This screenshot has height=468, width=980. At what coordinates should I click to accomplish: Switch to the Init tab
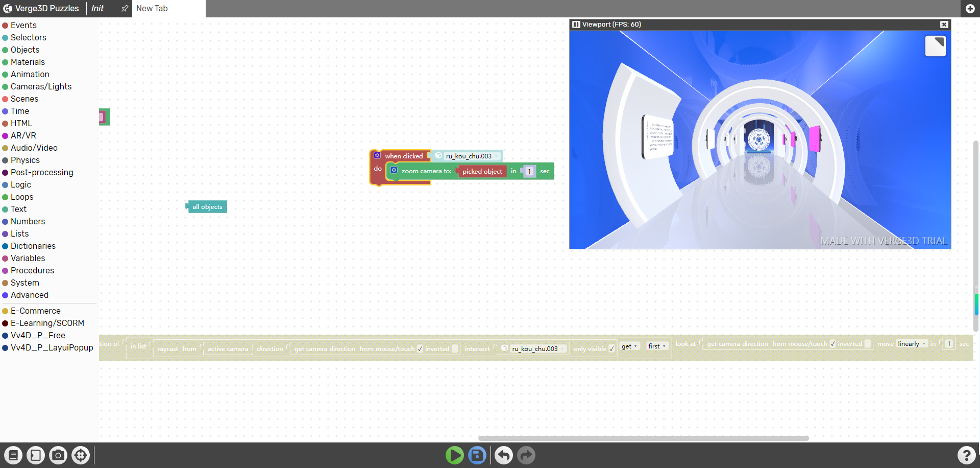tap(97, 9)
